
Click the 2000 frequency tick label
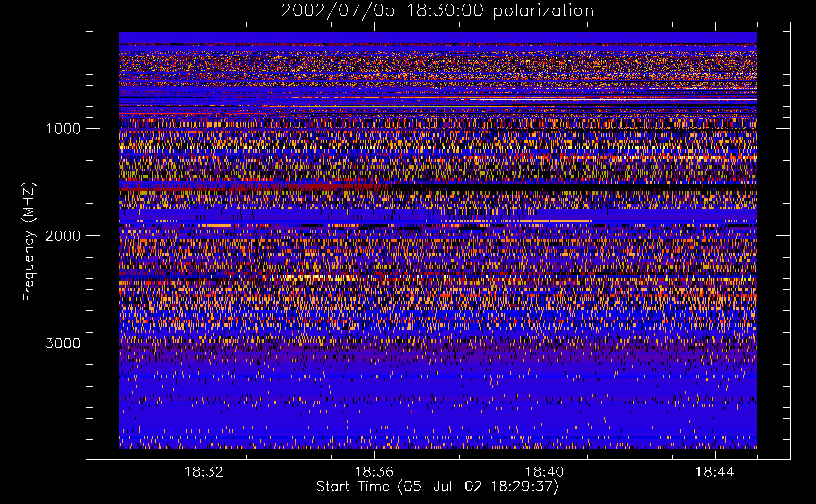[x=63, y=236]
